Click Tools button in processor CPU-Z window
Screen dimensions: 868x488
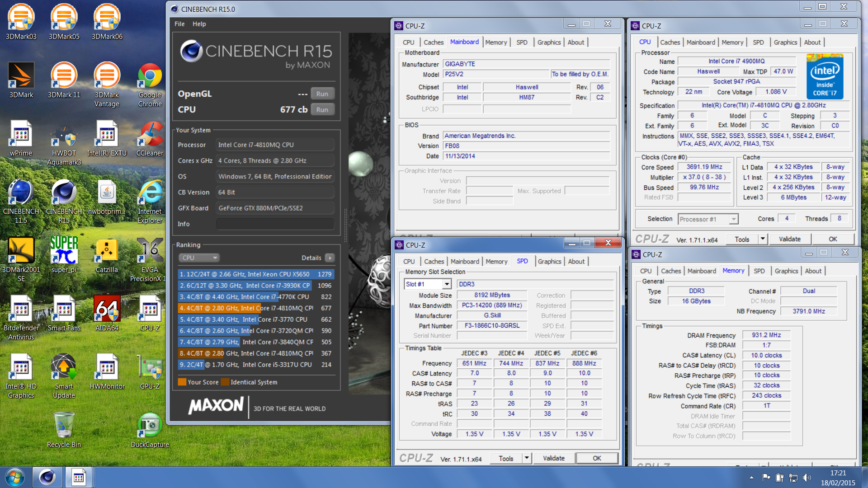coord(741,239)
